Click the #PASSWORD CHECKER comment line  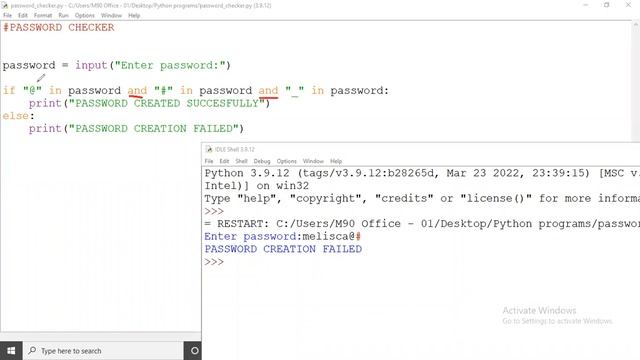pyautogui.click(x=58, y=28)
